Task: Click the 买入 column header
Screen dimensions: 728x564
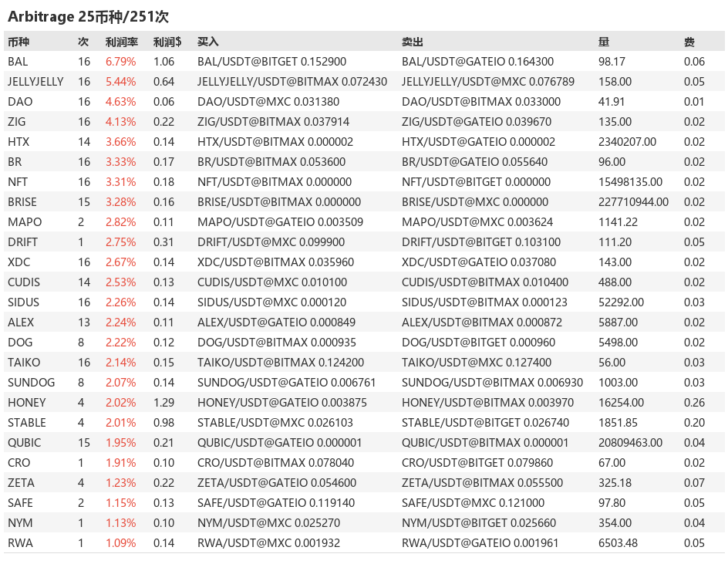Action: (x=207, y=42)
